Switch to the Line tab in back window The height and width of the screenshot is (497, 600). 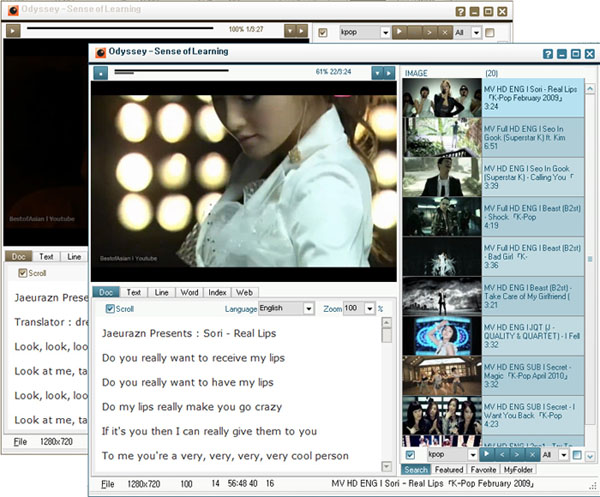(74, 256)
